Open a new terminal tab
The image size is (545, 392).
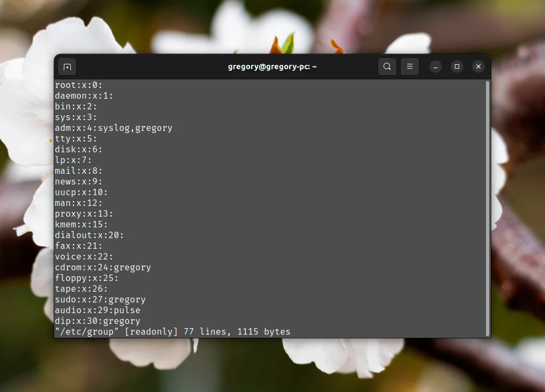click(67, 66)
